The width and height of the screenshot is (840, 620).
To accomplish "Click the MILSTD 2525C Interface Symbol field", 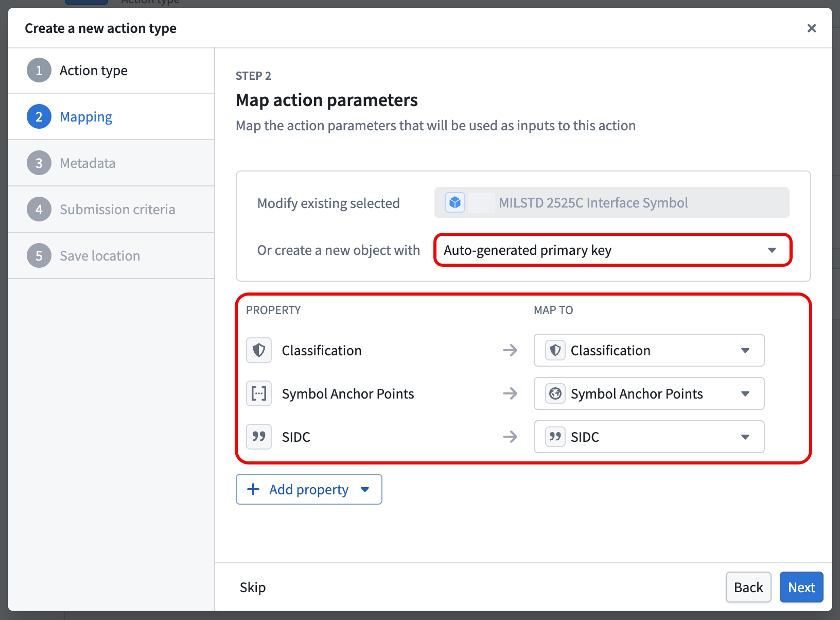I will [x=612, y=202].
